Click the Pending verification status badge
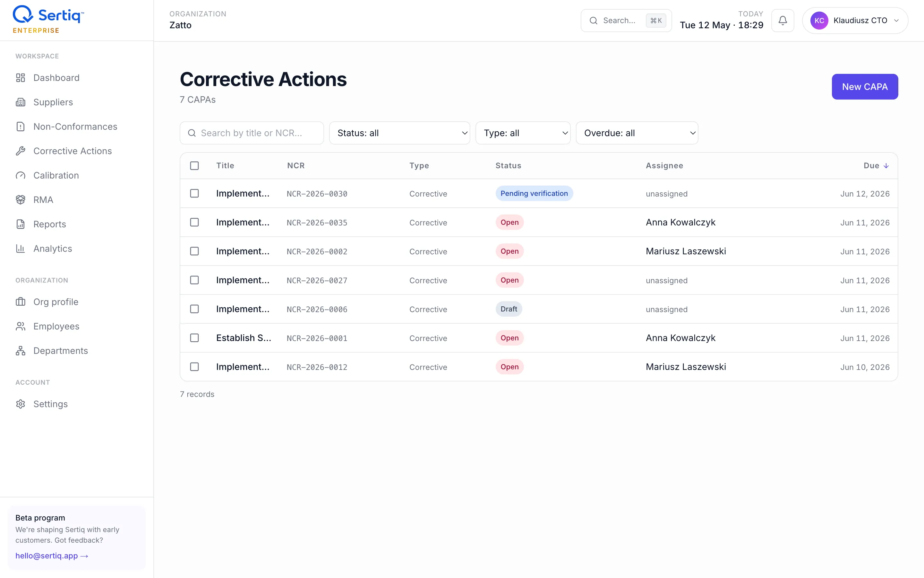 click(x=534, y=193)
